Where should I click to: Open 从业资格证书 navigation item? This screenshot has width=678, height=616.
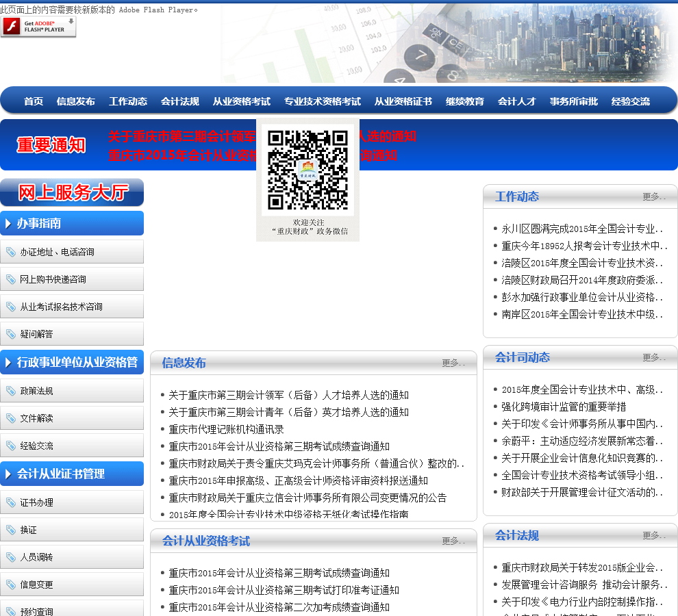click(x=403, y=101)
